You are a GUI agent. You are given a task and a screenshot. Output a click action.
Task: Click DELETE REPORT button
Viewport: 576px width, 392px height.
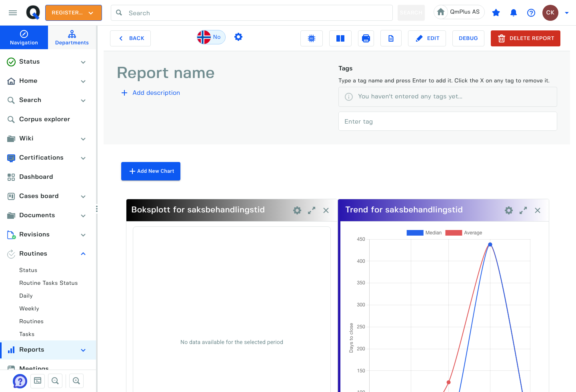tap(526, 38)
